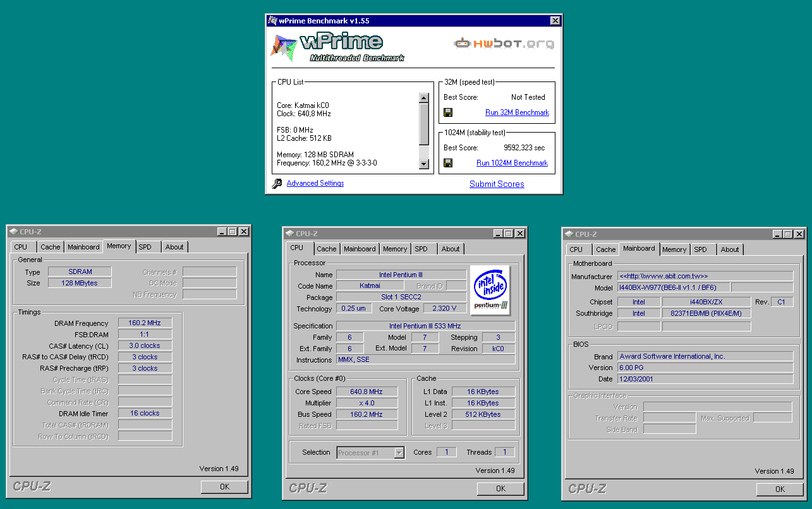Click the Submit Scores link

click(x=497, y=184)
